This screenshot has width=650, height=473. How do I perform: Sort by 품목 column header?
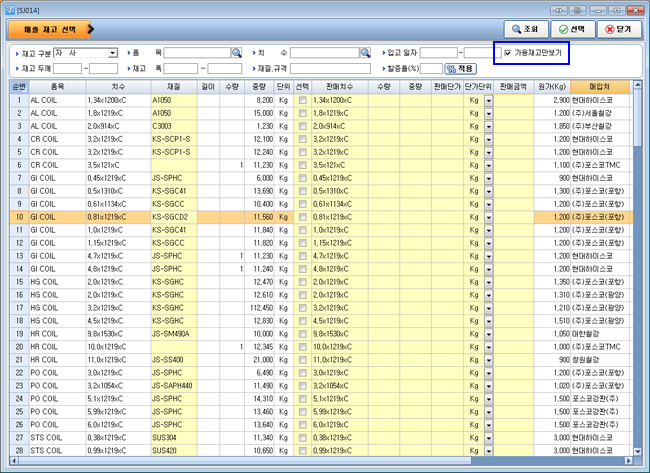point(58,87)
